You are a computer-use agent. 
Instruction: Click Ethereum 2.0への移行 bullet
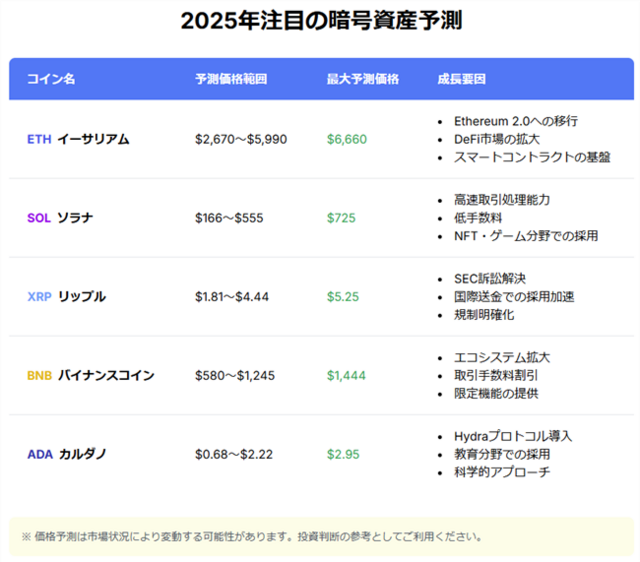[516, 121]
